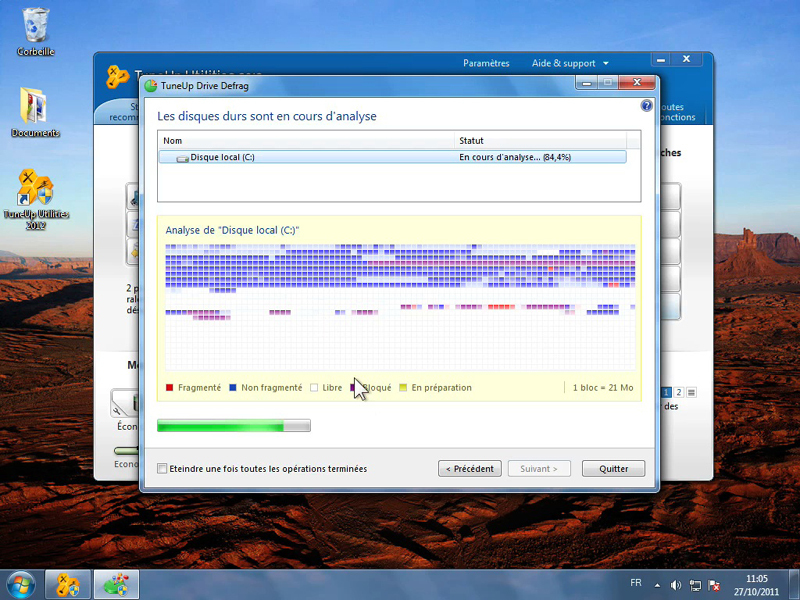
Task: Select the Disque local (C:) drive icon
Action: point(182,158)
